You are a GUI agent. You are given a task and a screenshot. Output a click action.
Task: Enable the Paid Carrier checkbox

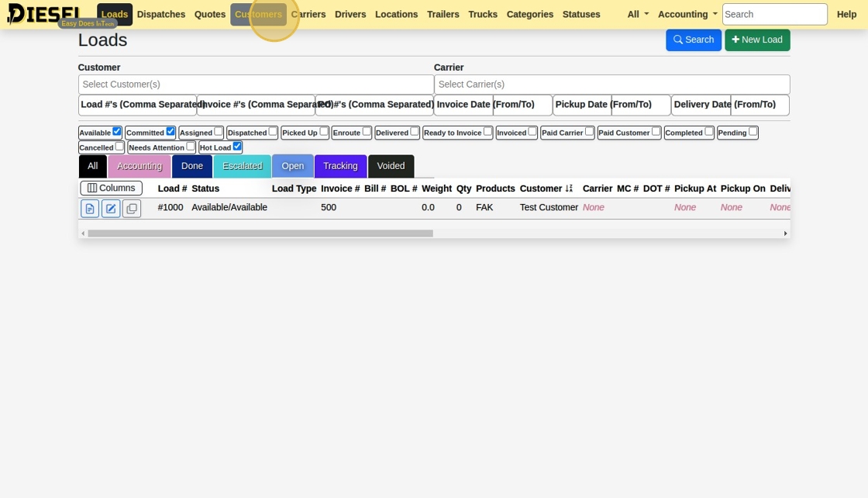point(590,131)
